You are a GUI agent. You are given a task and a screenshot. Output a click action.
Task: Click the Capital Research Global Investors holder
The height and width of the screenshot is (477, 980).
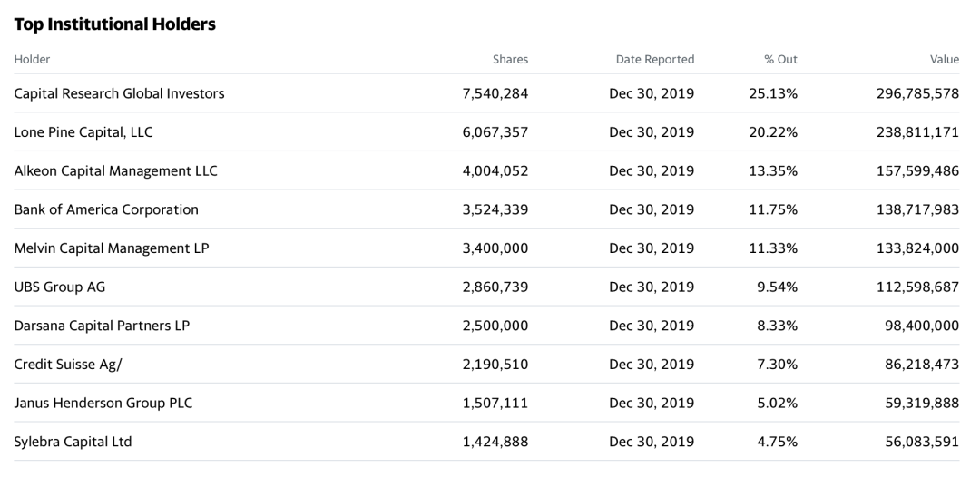pyautogui.click(x=119, y=93)
